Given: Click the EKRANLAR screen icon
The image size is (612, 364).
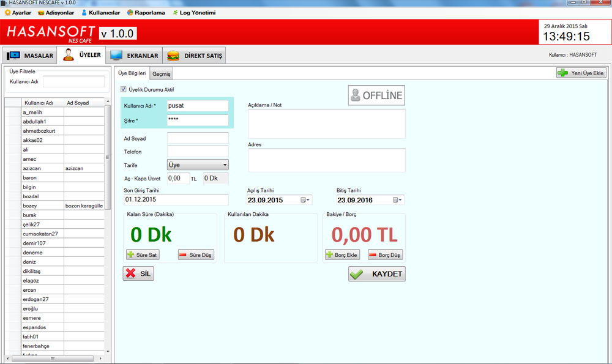Looking at the screenshot, I should (x=116, y=56).
